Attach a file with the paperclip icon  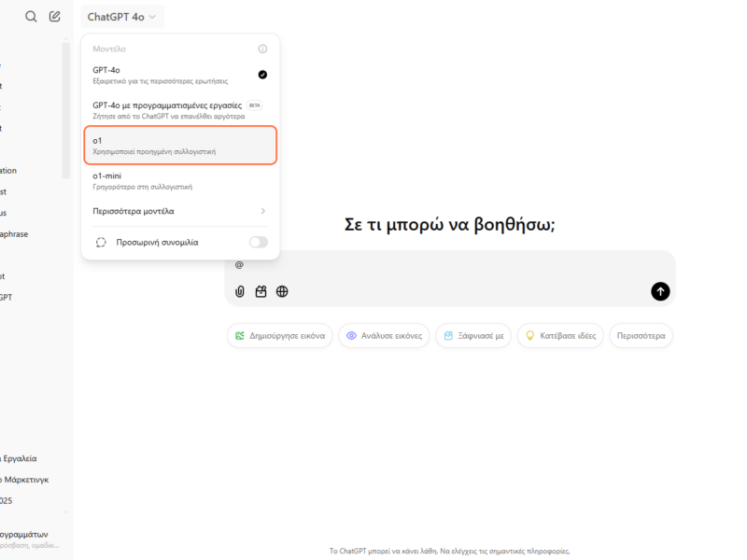click(x=240, y=291)
